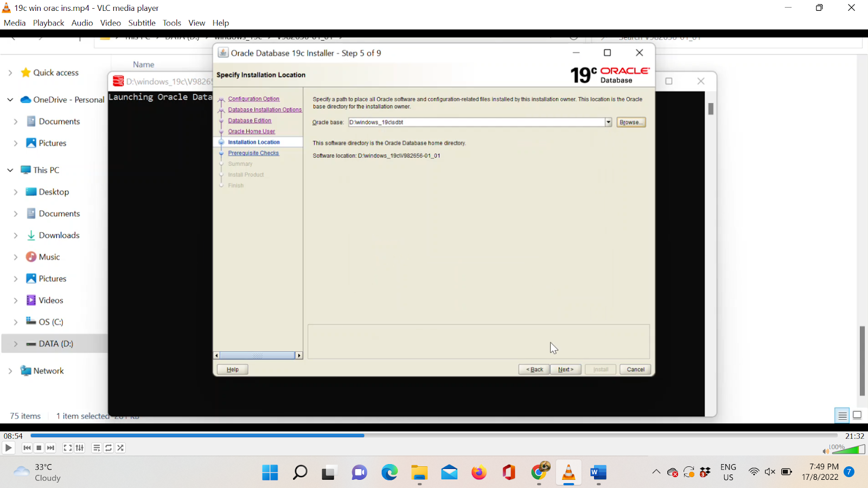Image resolution: width=868 pixels, height=488 pixels.
Task: Open the Subtitle menu
Action: 142,23
